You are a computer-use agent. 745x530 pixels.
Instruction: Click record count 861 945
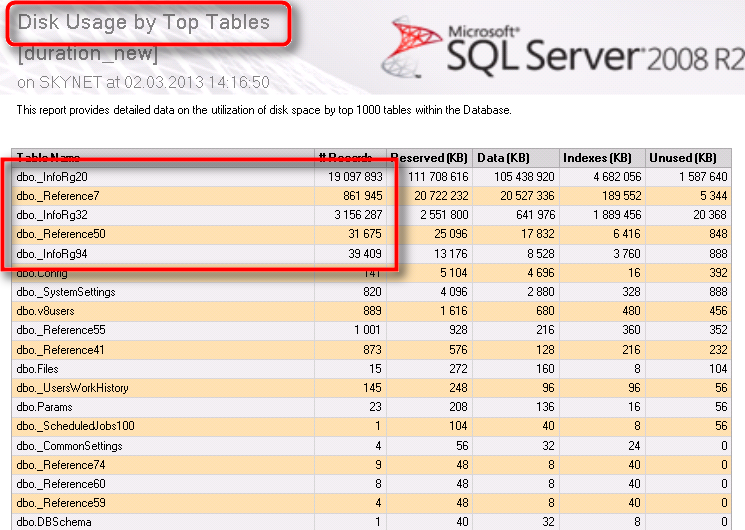[363, 196]
